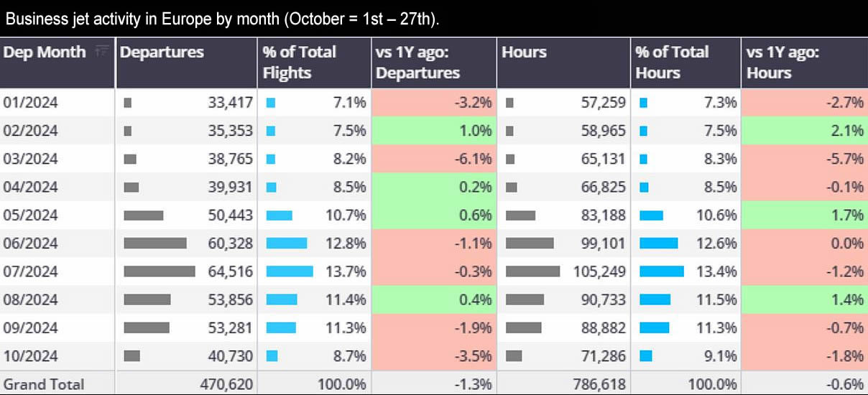Select the Departures column header
The image size is (868, 395).
[162, 52]
